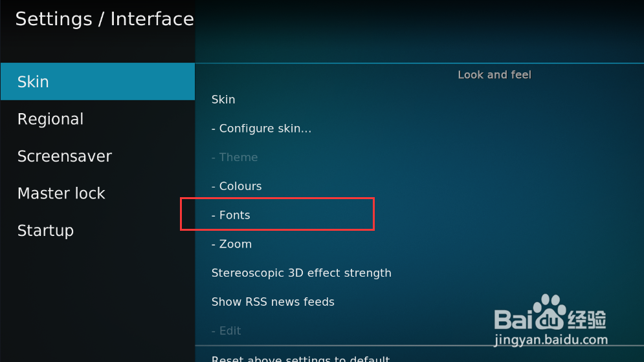Select the Skin category in sidebar
Viewport: 644px width, 362px height.
(x=97, y=82)
